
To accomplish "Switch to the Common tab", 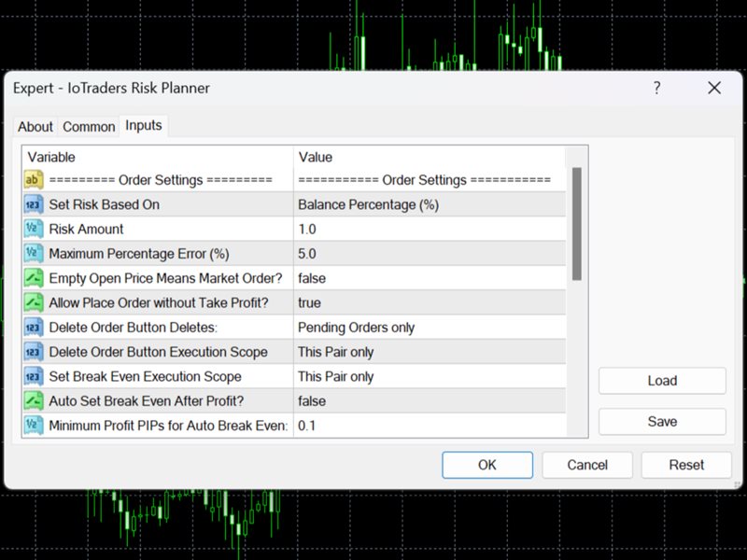I will click(89, 127).
